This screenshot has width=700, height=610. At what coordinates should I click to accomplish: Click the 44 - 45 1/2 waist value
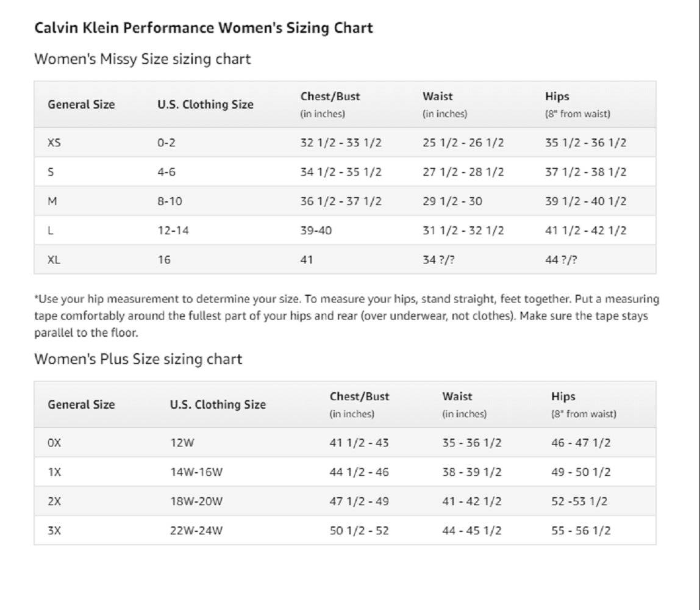[x=471, y=531]
